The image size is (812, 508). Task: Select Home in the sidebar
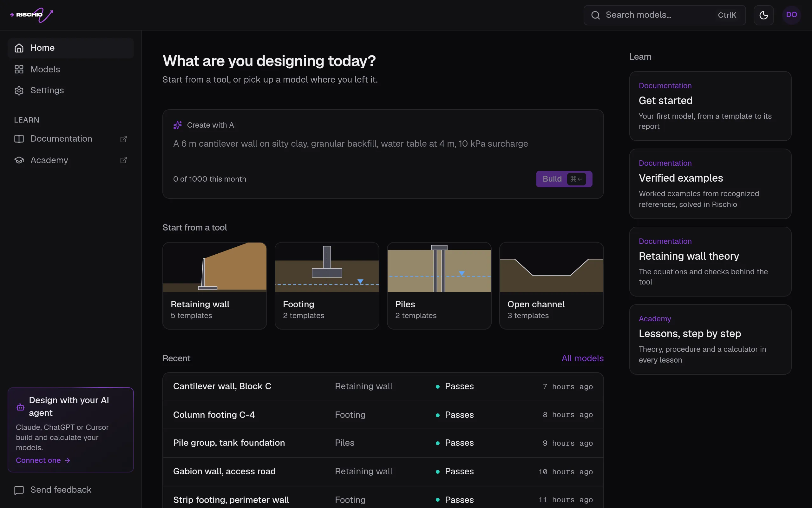pos(71,48)
